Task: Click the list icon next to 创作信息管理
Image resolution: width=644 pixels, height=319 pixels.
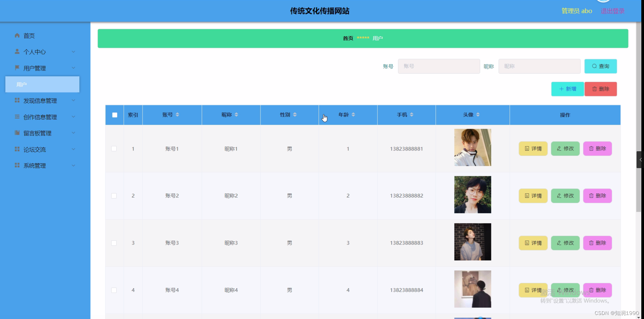Action: coord(17,116)
